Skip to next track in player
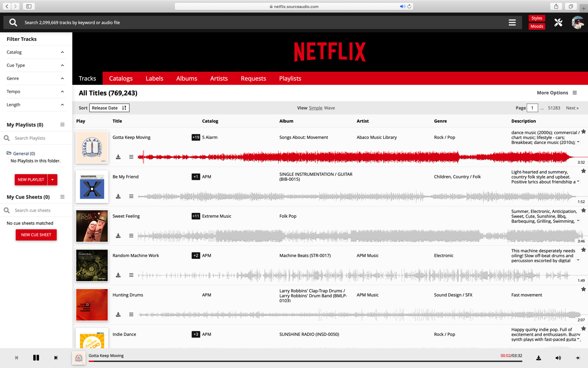This screenshot has height=368, width=588. pyautogui.click(x=56, y=358)
